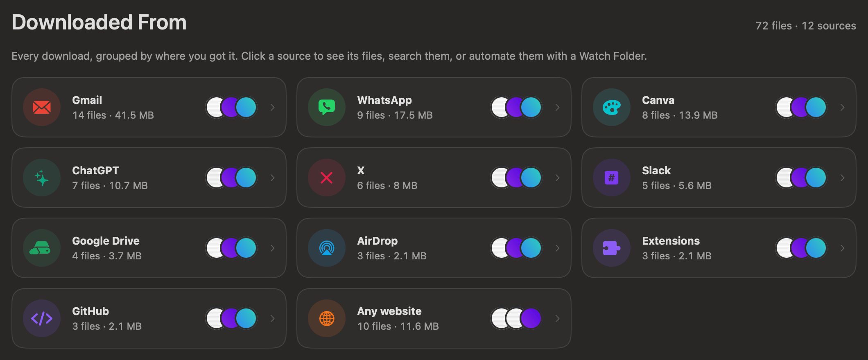Open the Gmail source title

tap(87, 100)
